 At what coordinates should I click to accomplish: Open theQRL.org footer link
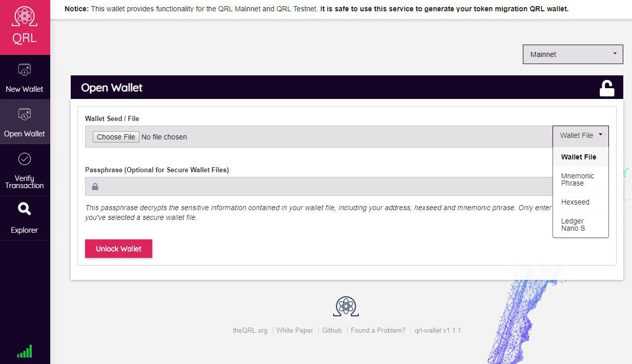coord(250,331)
